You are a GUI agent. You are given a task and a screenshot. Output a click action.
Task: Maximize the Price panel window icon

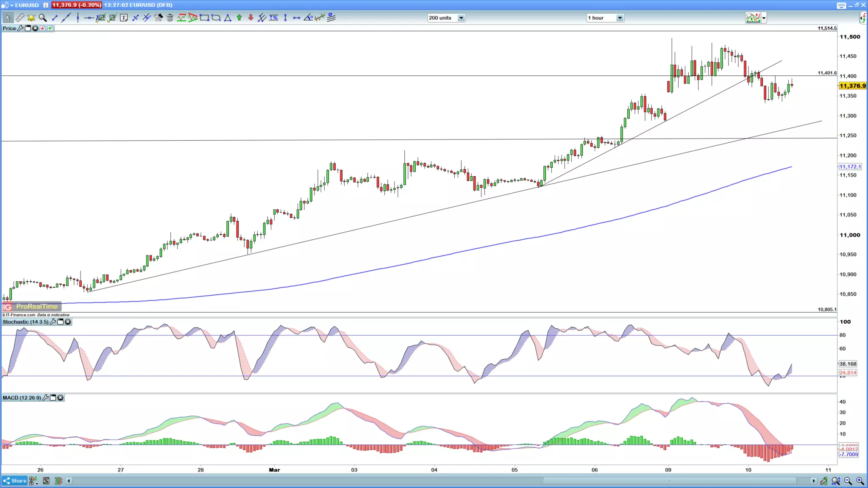coord(28,28)
